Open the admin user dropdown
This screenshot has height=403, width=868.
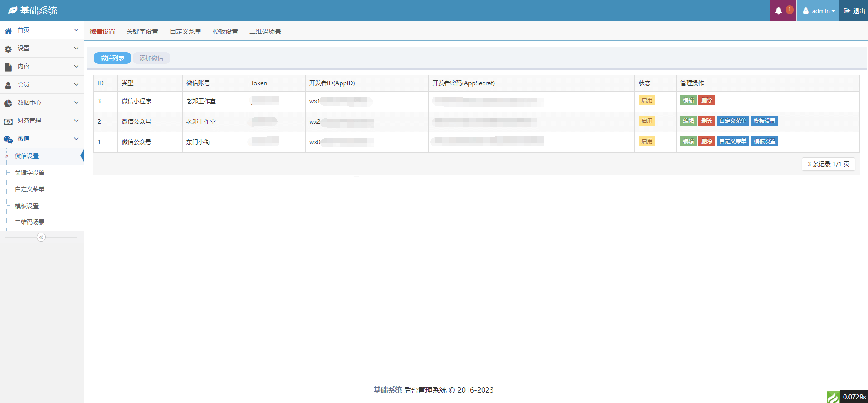pos(819,11)
